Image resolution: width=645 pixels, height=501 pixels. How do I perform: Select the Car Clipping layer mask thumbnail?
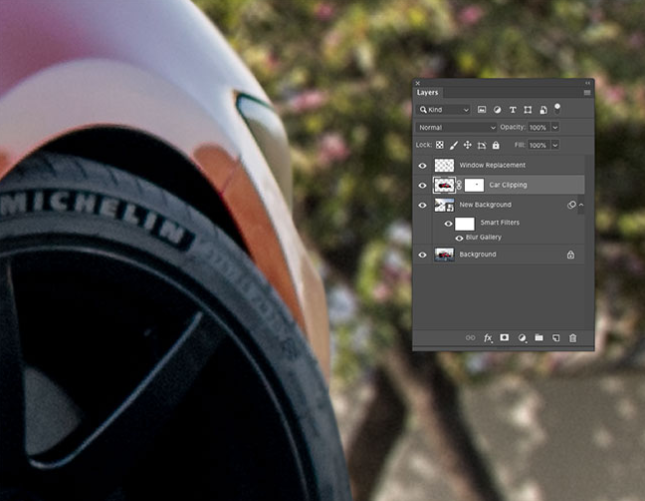pos(474,185)
